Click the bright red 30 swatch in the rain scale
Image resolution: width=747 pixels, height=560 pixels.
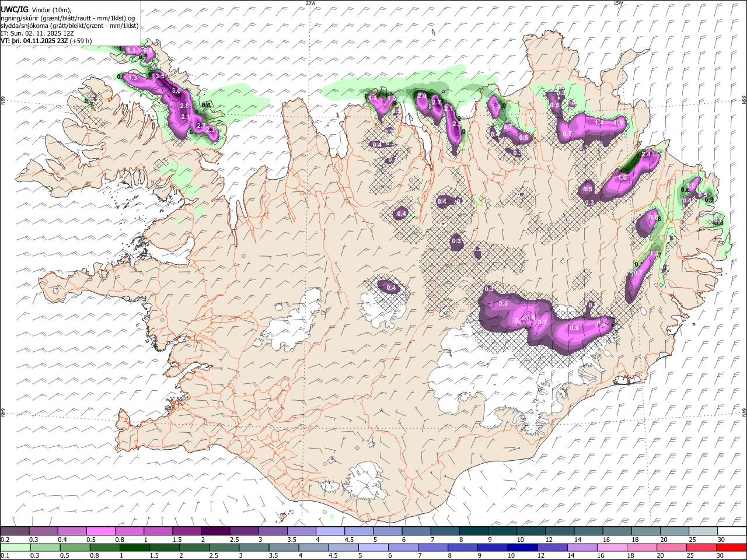tap(731, 547)
